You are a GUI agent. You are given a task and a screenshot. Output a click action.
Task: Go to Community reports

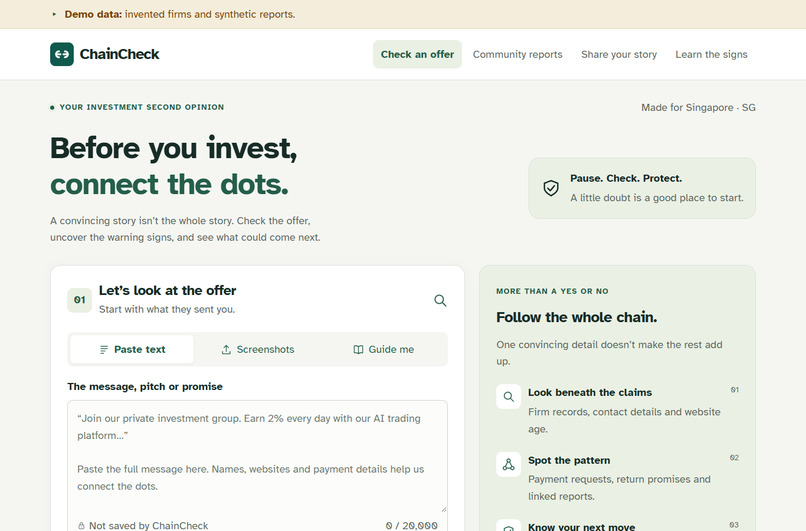[x=518, y=54]
